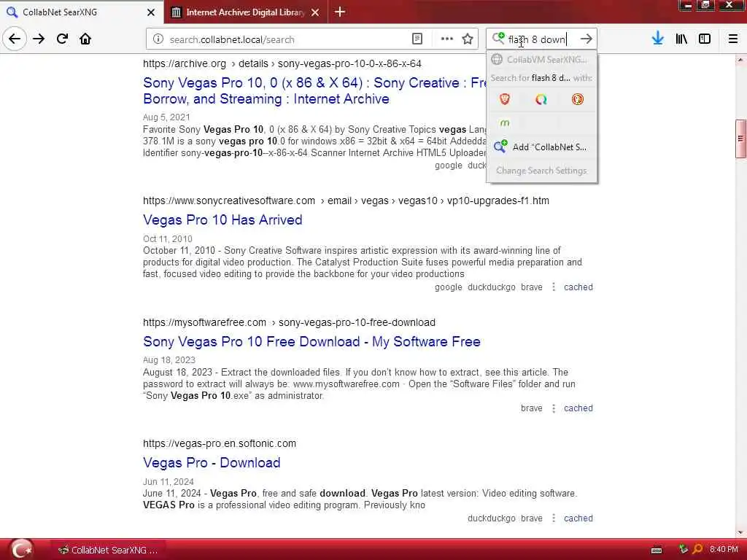The width and height of the screenshot is (747, 560).
Task: Open cached link for Softonic result
Action: [578, 518]
